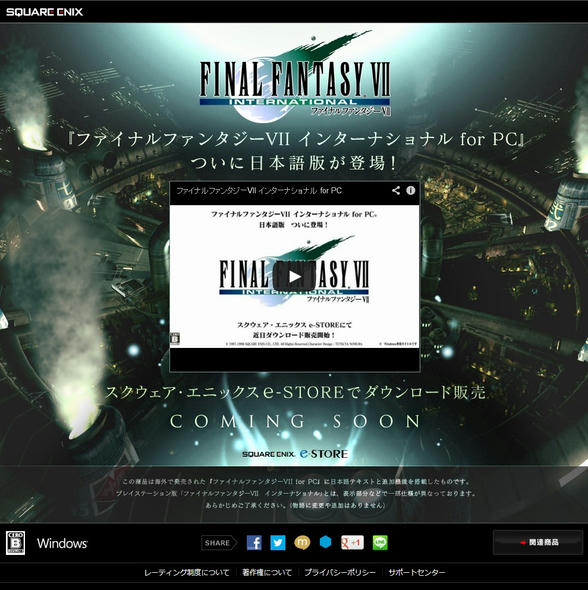Click the Google +1 button
Image resolution: width=588 pixels, height=590 pixels.
click(x=352, y=543)
